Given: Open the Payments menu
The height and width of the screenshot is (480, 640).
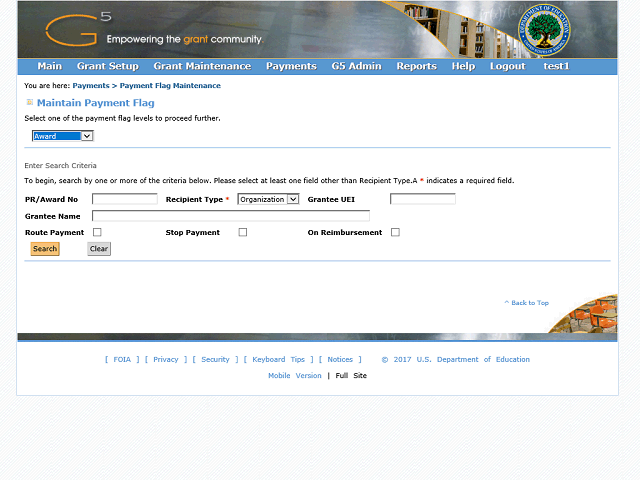Looking at the screenshot, I should coord(291,66).
